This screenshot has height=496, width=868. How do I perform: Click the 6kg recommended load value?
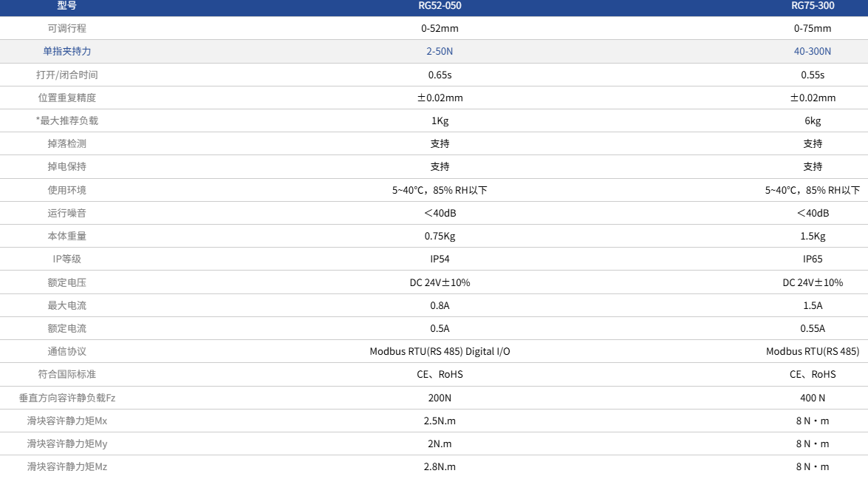[813, 121]
